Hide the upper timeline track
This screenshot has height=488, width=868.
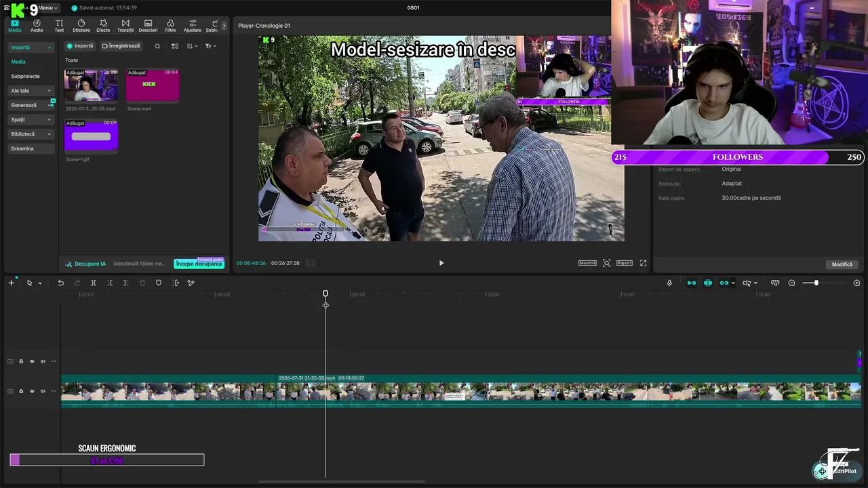[x=32, y=361]
